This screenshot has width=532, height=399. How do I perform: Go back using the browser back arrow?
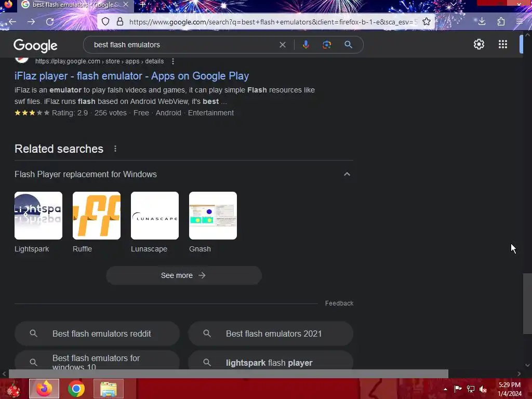coord(12,22)
